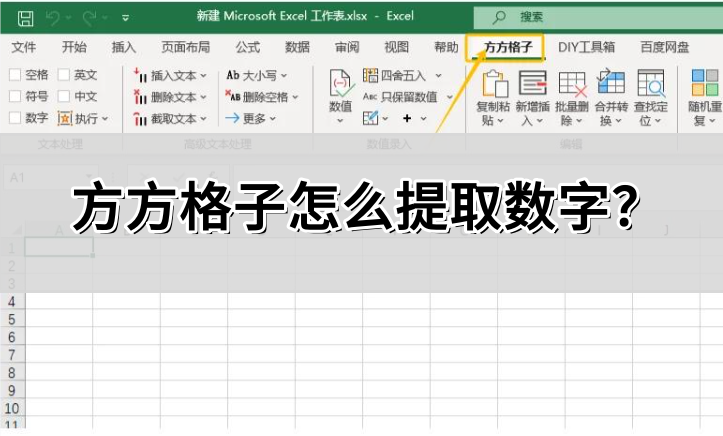The image size is (723, 436).
Task: Expand the 更多 dropdown arrow
Action: click(273, 119)
